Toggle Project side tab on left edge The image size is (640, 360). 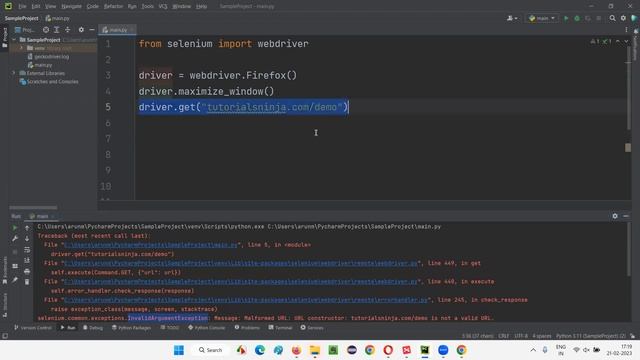tap(4, 38)
